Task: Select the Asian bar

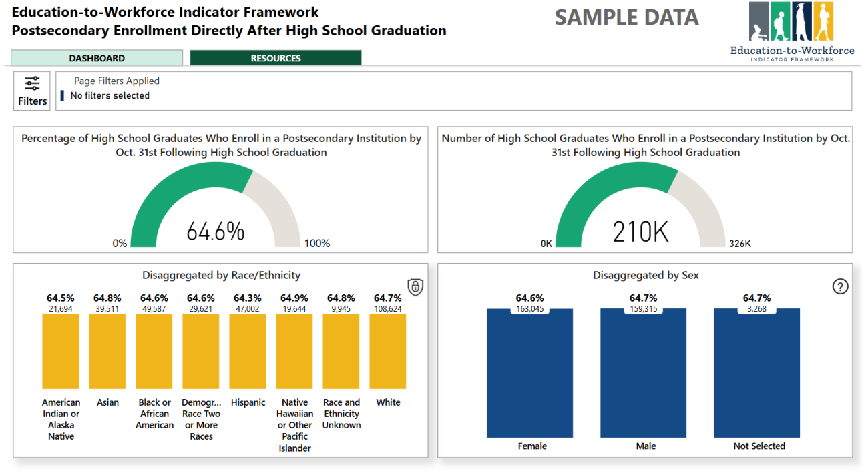Action: (107, 350)
